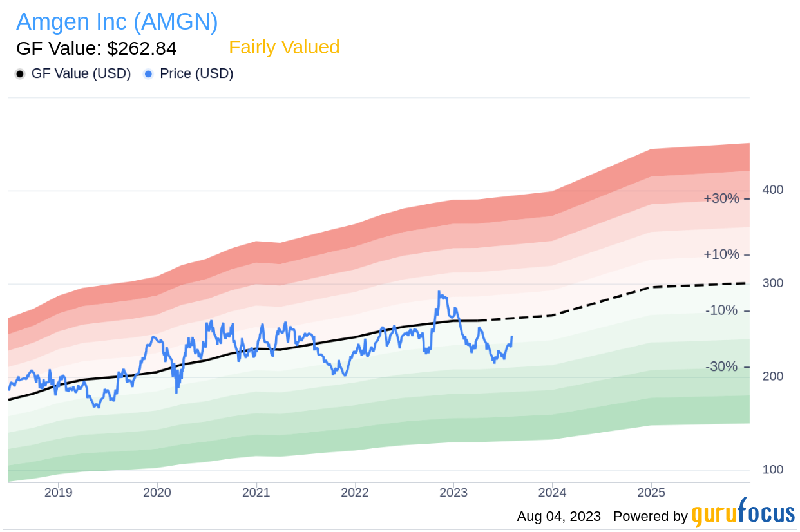Viewport: 800px width, 532px height.
Task: Select the 2019 x-axis label
Action: [59, 493]
